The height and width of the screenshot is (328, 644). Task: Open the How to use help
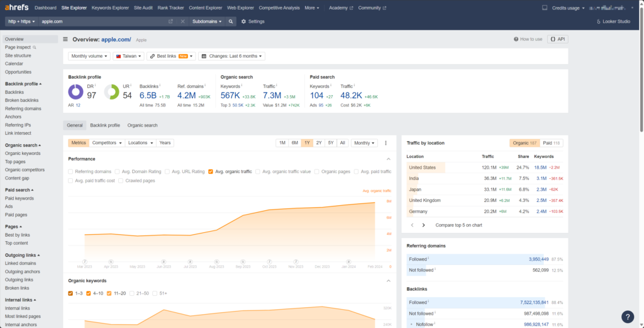point(528,39)
